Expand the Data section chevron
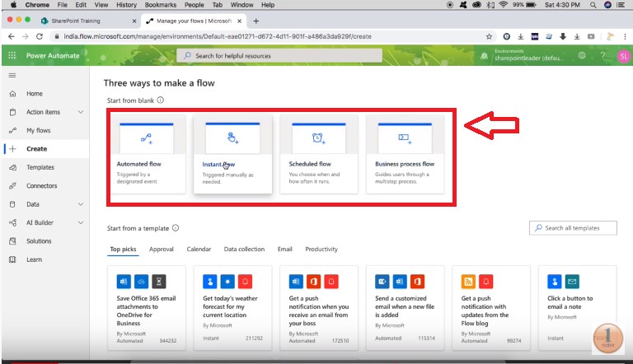 pos(81,204)
